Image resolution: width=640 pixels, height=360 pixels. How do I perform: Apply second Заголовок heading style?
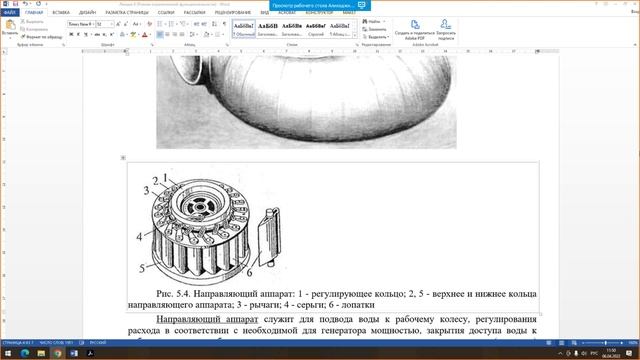tap(292, 29)
